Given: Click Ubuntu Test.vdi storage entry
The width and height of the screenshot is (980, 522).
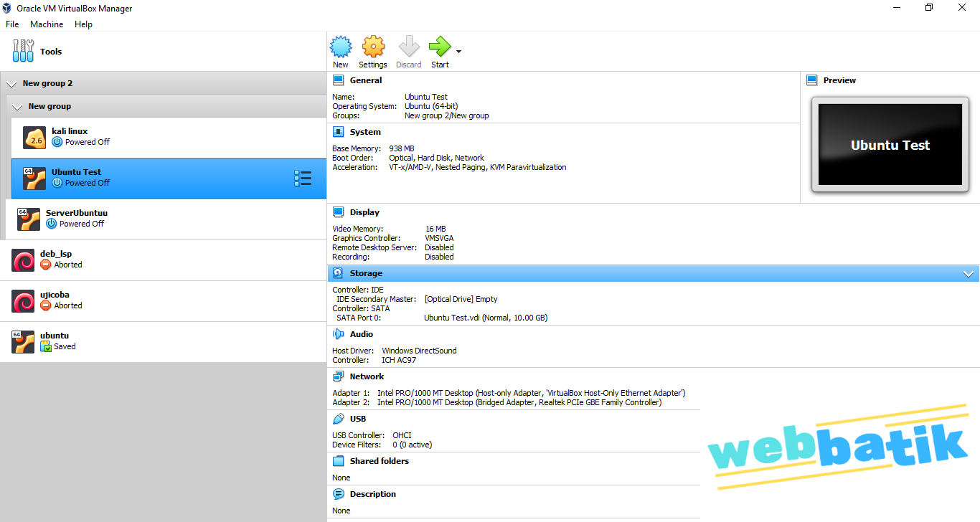Looking at the screenshot, I should tap(486, 318).
